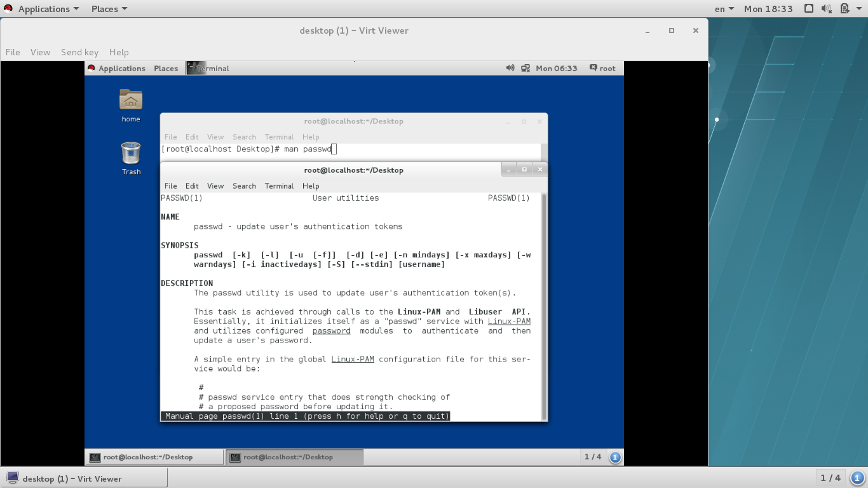Screen dimensions: 868x488
Task: Open Help menu in front terminal
Action: 311,186
